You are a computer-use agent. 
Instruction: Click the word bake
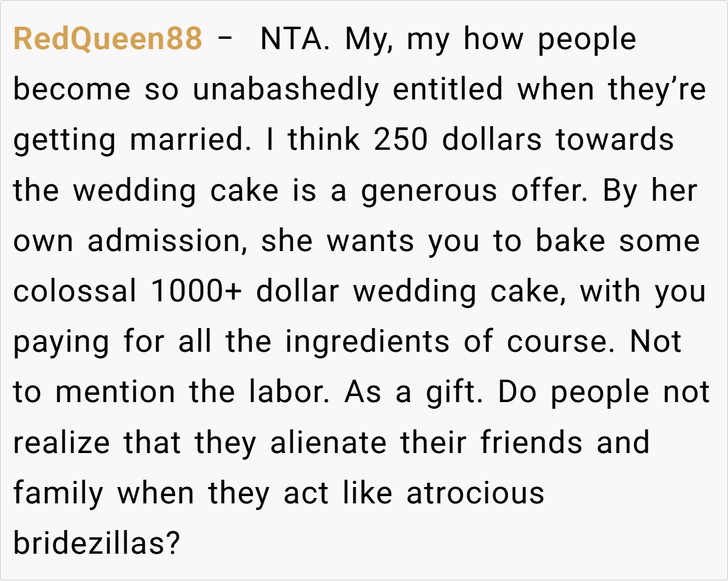pyautogui.click(x=570, y=241)
